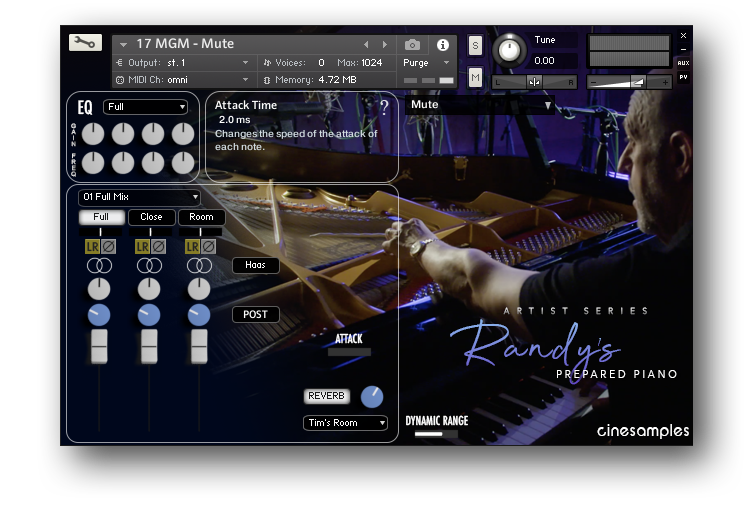
Task: Toggle the PV button
Action: pyautogui.click(x=683, y=77)
